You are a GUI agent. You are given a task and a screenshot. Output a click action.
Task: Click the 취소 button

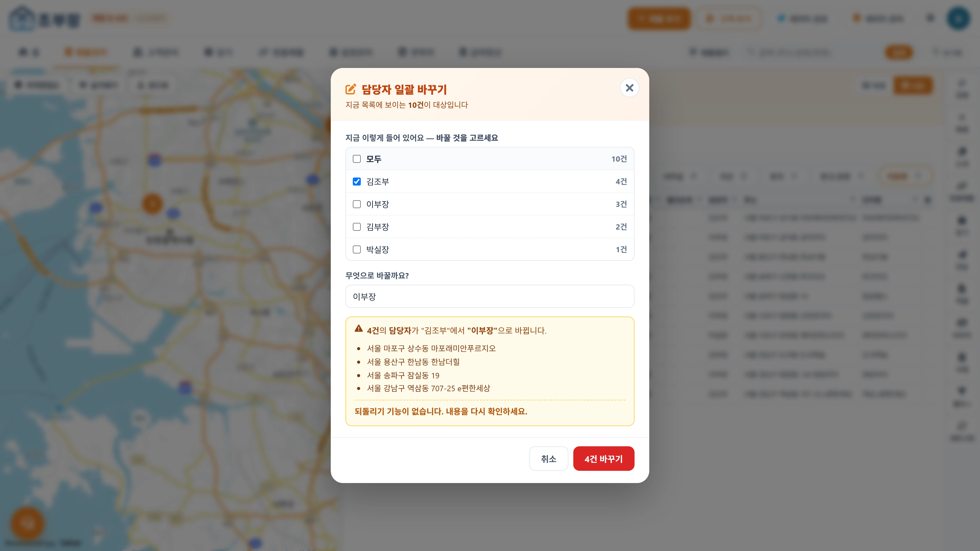click(549, 459)
